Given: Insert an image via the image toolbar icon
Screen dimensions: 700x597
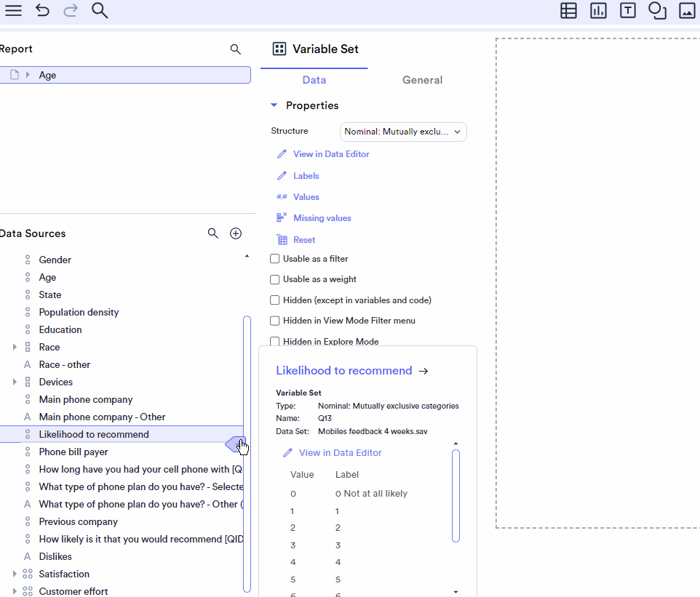Looking at the screenshot, I should [x=687, y=11].
